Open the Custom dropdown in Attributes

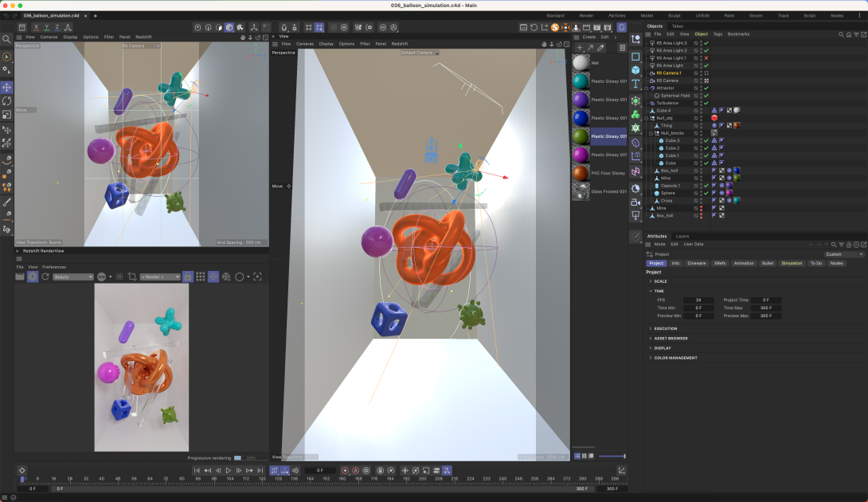[843, 254]
